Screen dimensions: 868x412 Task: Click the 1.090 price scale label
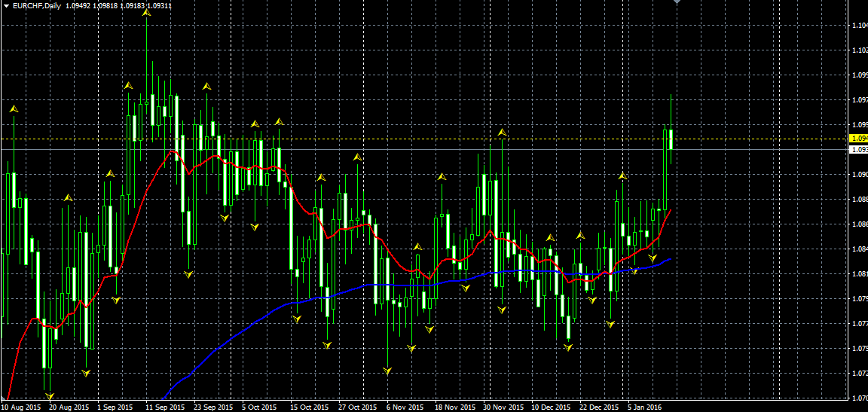[x=859, y=175]
